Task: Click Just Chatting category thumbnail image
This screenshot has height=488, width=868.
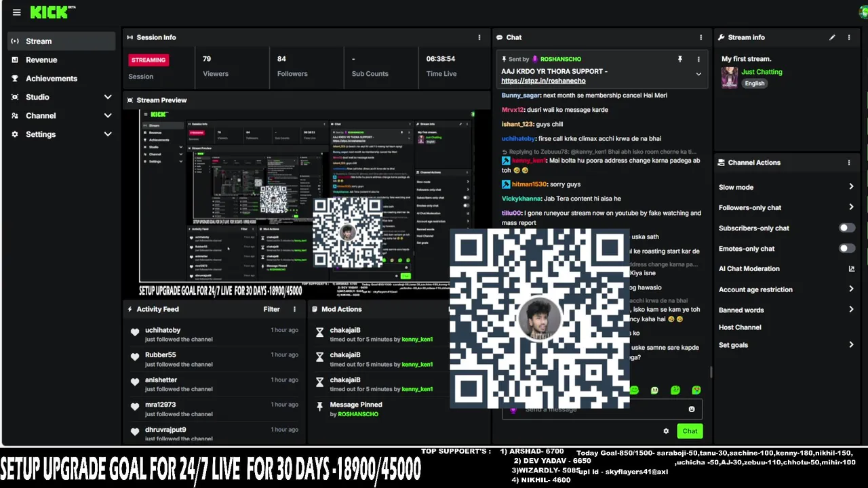Action: (x=730, y=77)
